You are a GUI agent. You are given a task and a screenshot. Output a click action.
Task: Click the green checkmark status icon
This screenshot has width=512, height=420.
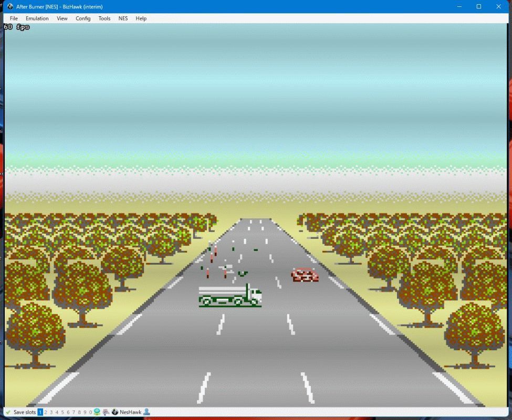tap(8, 412)
